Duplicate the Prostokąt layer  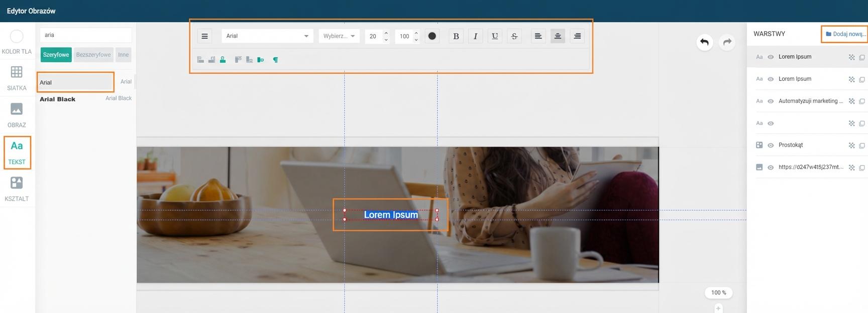[862, 145]
